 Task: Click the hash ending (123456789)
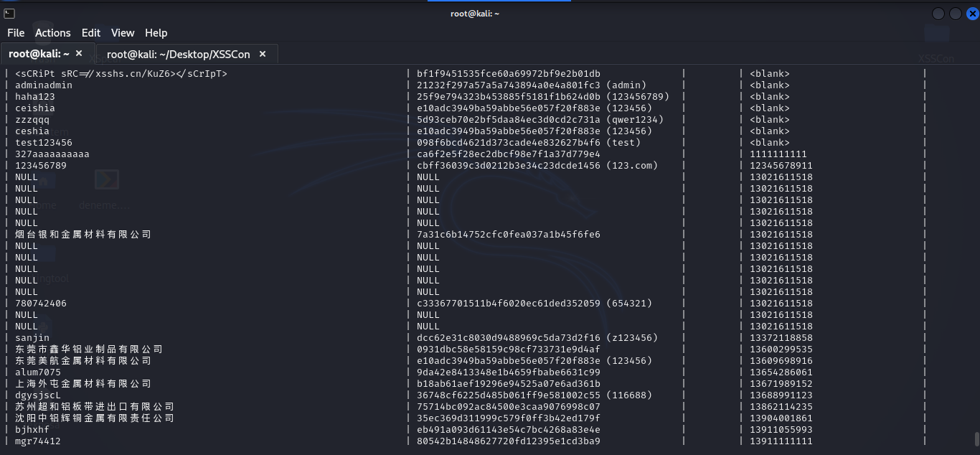(x=543, y=97)
